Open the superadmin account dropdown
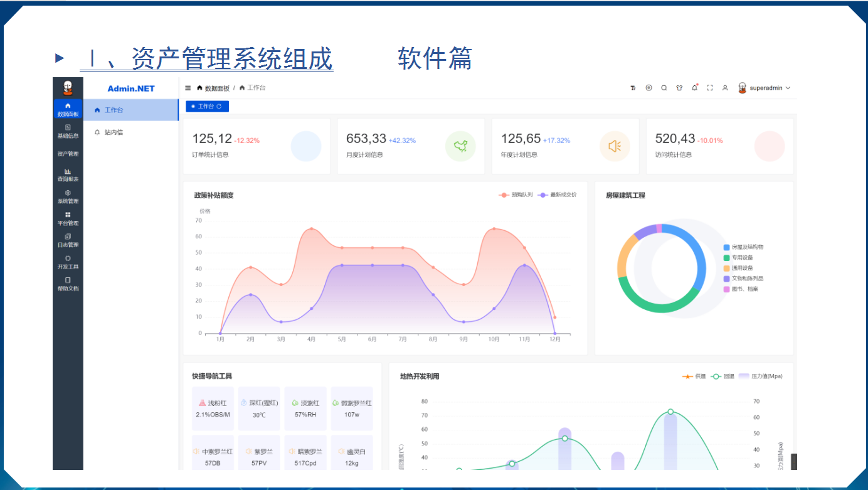 click(x=764, y=88)
